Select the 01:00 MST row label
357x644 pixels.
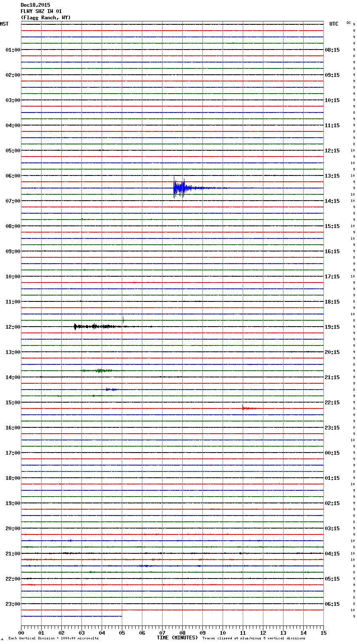[x=13, y=50]
